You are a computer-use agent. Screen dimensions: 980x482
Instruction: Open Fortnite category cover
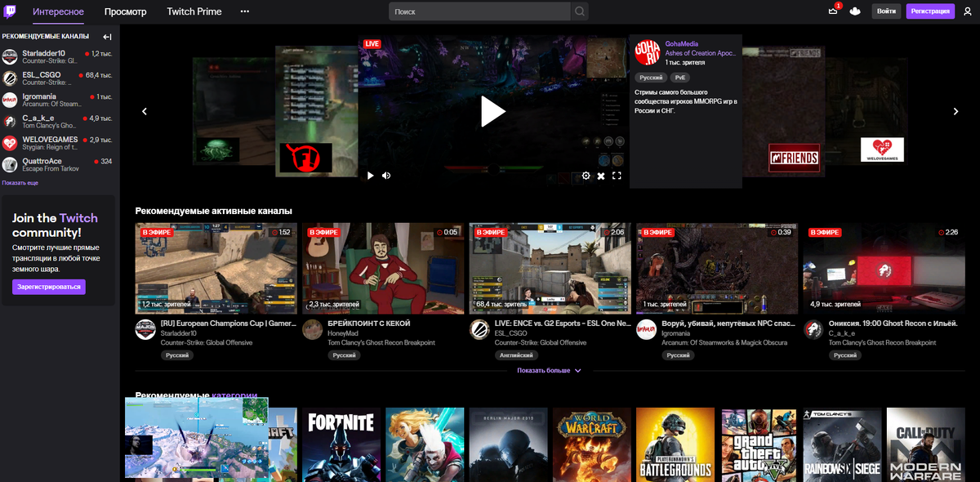(341, 445)
